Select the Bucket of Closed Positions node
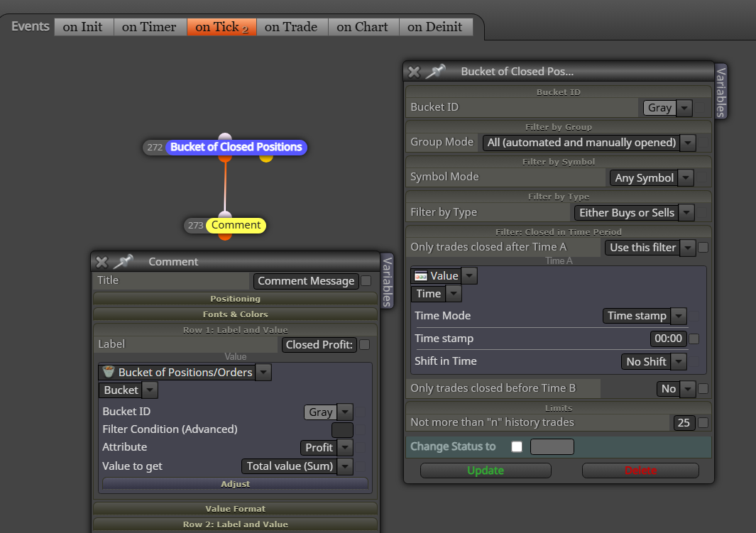 coord(236,147)
